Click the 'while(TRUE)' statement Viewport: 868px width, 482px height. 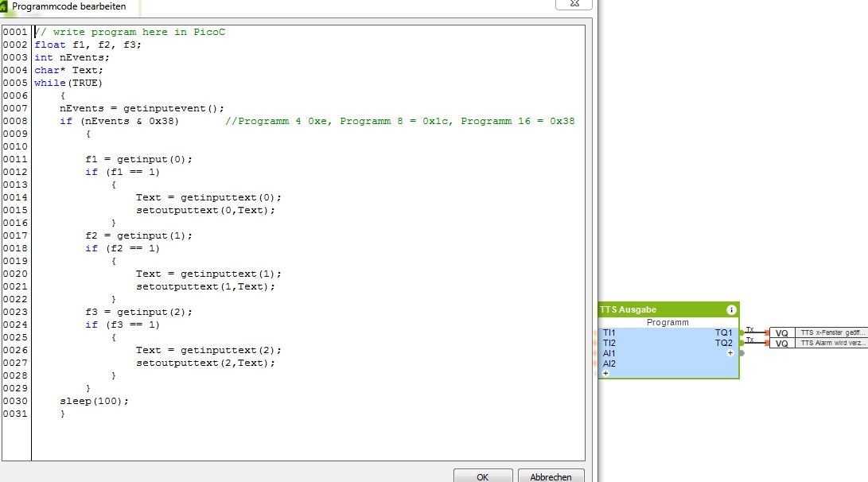click(x=68, y=83)
